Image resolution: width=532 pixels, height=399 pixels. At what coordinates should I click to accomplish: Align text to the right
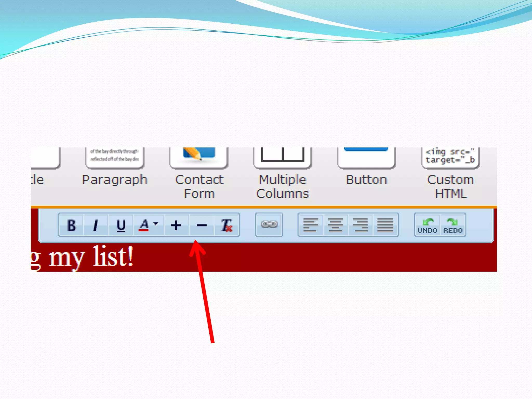360,225
